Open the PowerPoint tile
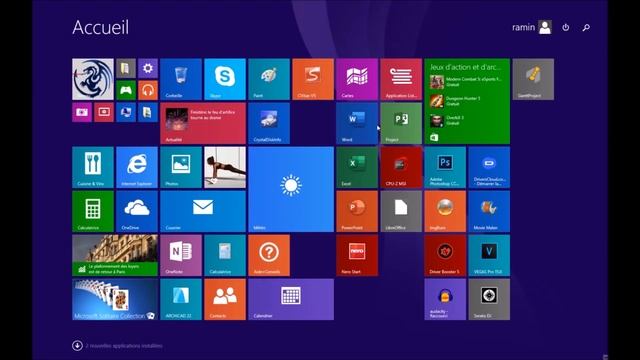 pyautogui.click(x=357, y=211)
